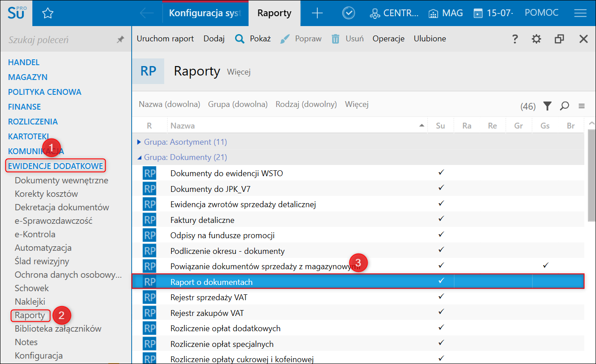Click the Dodaj toolbar button
This screenshot has width=596, height=364.
pyautogui.click(x=214, y=39)
